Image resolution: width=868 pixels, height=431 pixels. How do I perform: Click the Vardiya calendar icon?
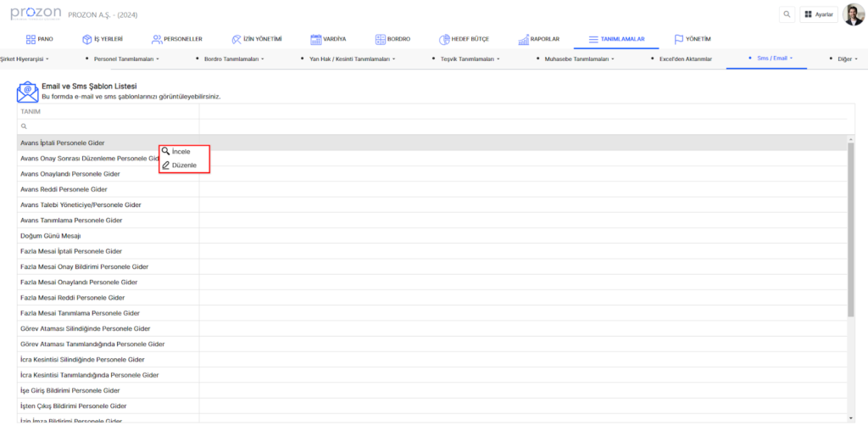click(315, 39)
